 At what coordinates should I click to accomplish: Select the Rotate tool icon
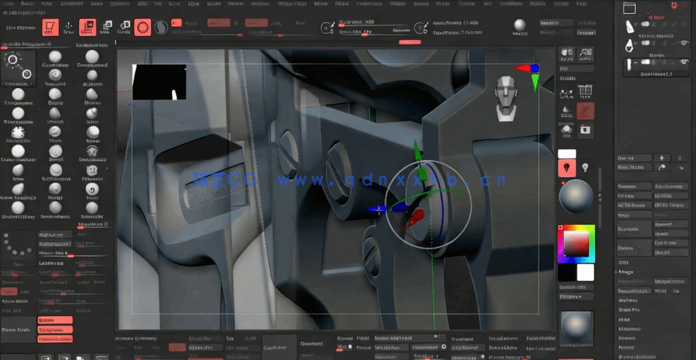click(124, 28)
